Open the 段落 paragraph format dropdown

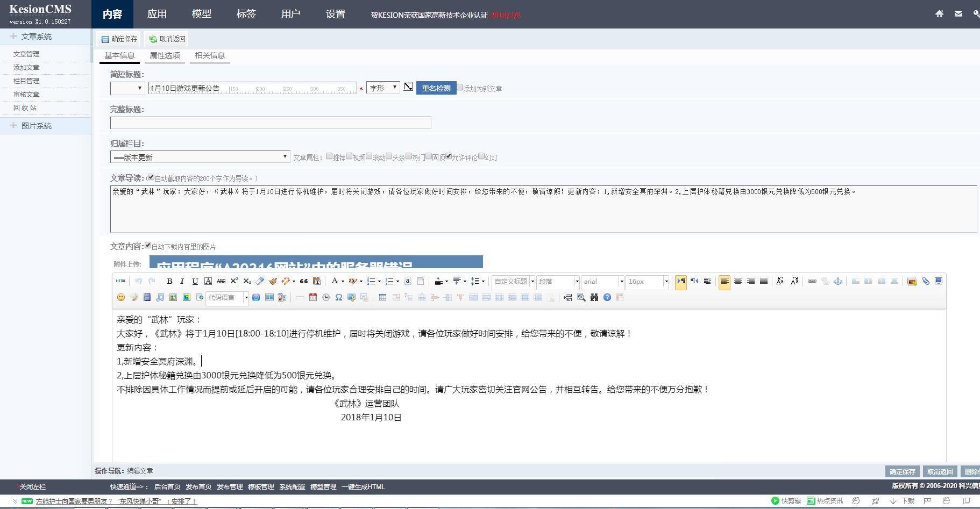[558, 282]
